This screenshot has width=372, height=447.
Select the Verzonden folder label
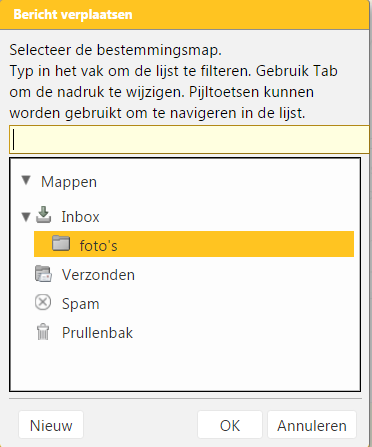98,275
